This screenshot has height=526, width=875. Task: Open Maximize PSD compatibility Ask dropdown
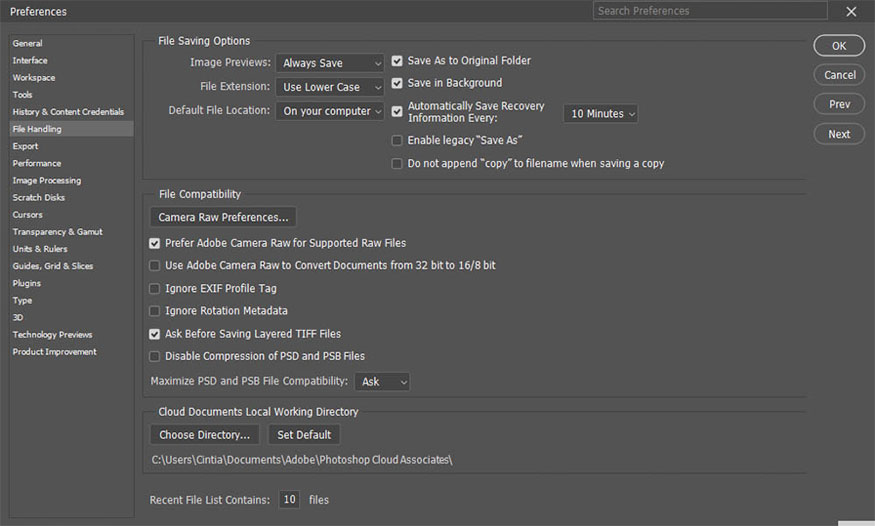coord(382,382)
